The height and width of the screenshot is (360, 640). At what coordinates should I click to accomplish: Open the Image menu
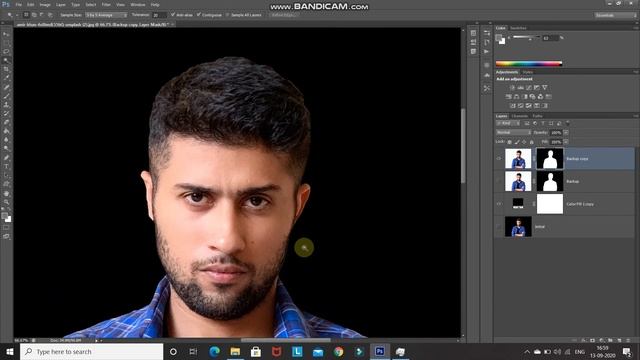click(x=45, y=4)
